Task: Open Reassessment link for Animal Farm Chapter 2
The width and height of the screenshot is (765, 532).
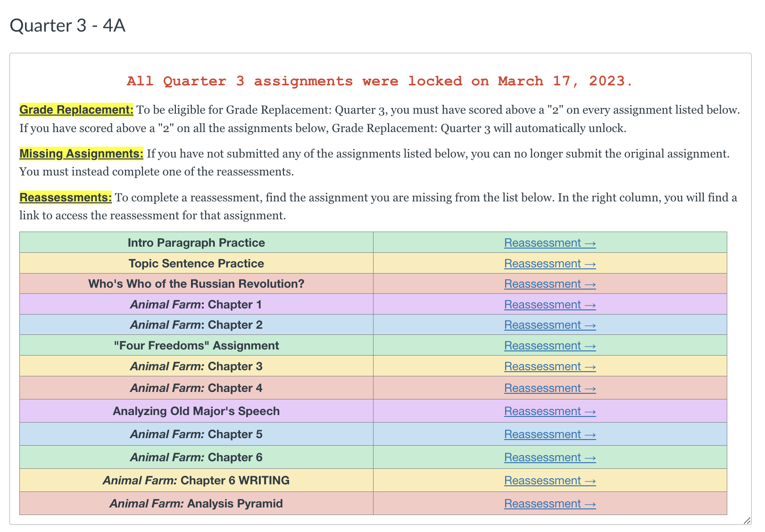Action: (x=550, y=325)
